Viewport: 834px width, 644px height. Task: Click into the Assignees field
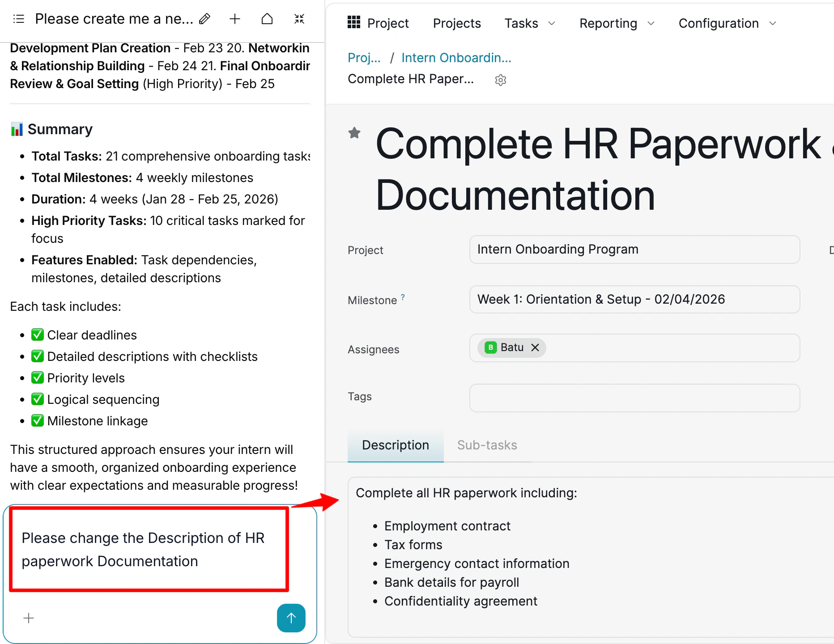click(634, 348)
